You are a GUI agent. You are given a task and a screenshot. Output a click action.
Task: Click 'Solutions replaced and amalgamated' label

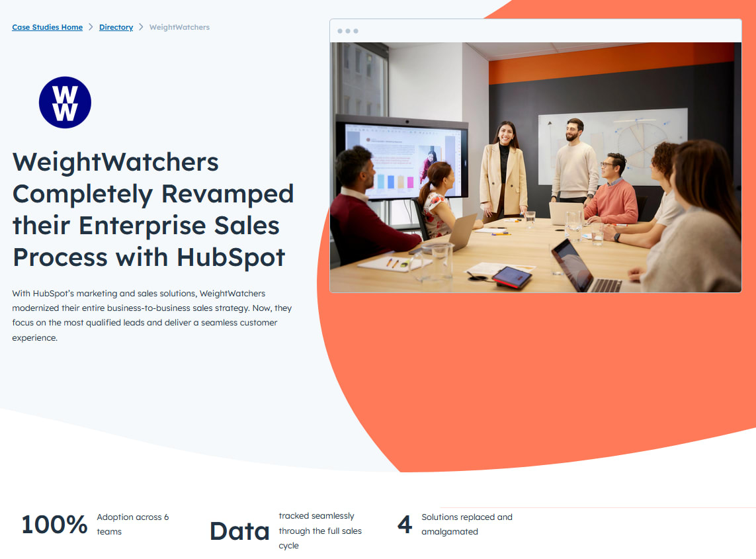coord(467,525)
